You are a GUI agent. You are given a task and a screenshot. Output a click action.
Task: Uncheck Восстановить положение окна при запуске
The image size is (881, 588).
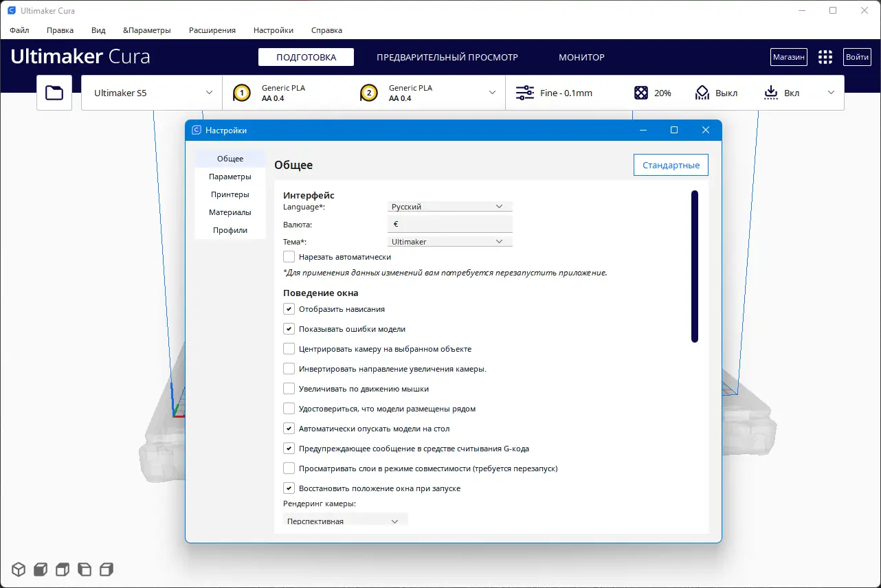[289, 488]
